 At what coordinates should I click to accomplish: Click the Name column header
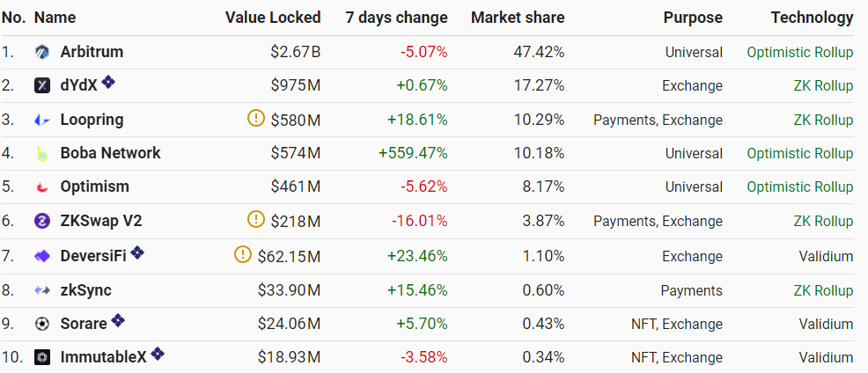pyautogui.click(x=55, y=18)
